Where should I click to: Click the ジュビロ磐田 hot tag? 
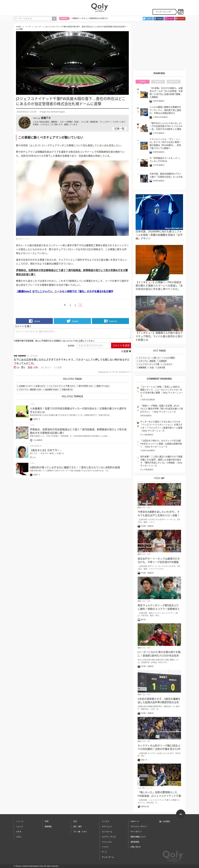[x=168, y=358]
